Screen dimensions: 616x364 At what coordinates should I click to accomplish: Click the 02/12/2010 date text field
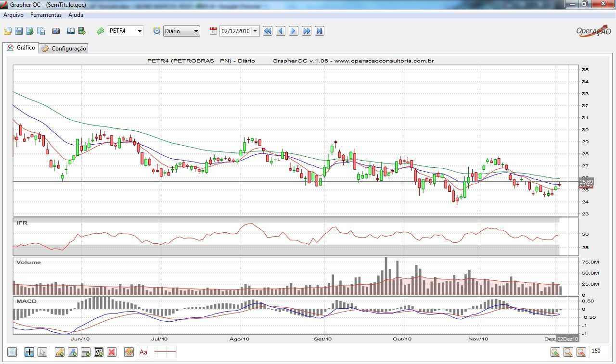coord(235,31)
